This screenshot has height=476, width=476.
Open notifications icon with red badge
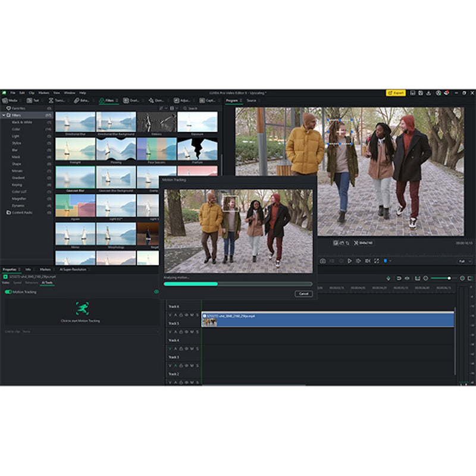click(447, 93)
